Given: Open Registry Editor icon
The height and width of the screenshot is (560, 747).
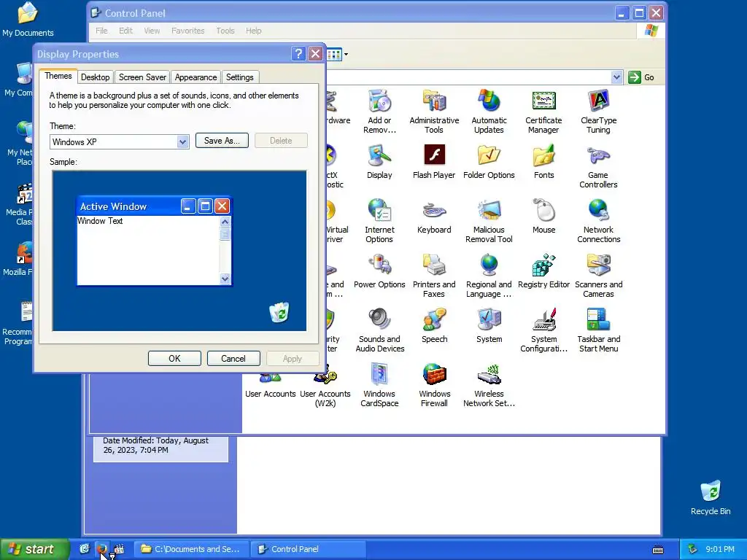Looking at the screenshot, I should [x=543, y=271].
